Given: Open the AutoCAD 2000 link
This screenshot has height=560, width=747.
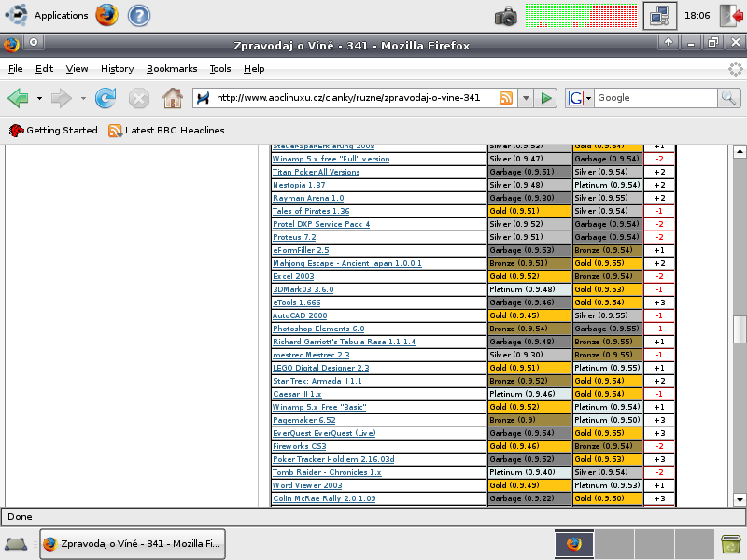Looking at the screenshot, I should point(300,315).
